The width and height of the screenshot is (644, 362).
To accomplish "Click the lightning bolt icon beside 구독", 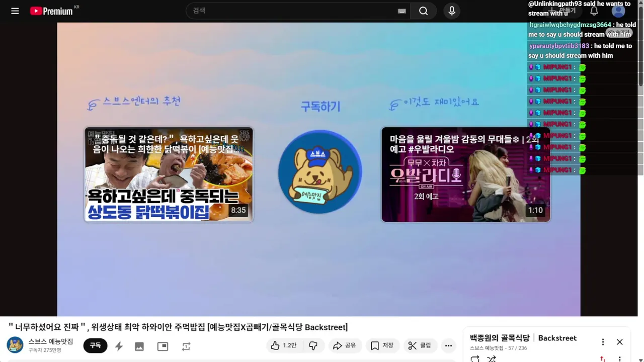I will click(x=119, y=346).
